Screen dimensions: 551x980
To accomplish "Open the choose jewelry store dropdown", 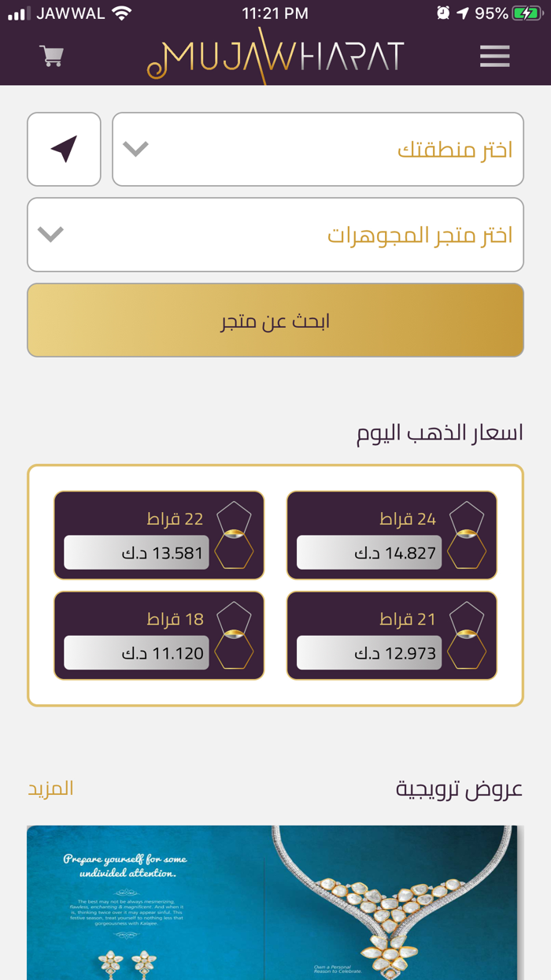I will click(x=275, y=234).
